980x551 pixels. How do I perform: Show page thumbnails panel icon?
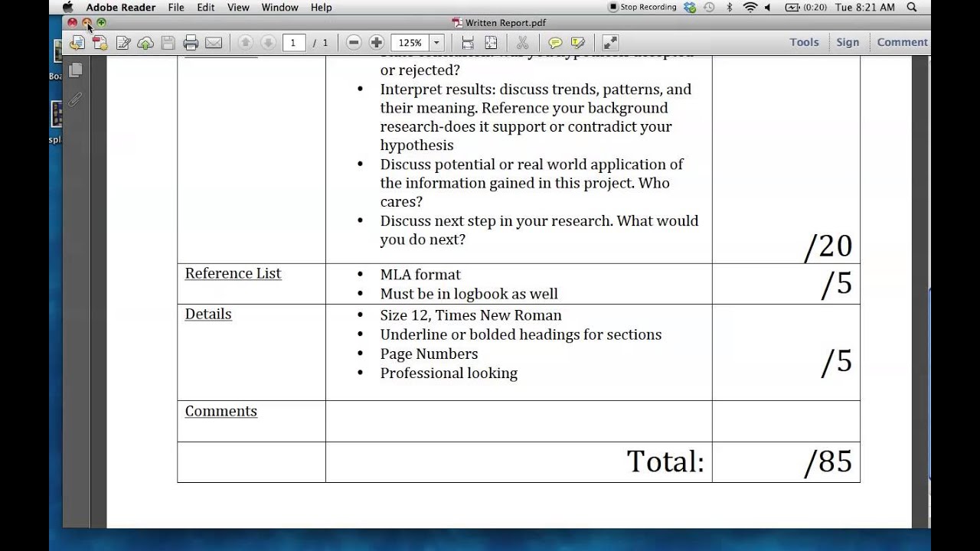coord(75,70)
